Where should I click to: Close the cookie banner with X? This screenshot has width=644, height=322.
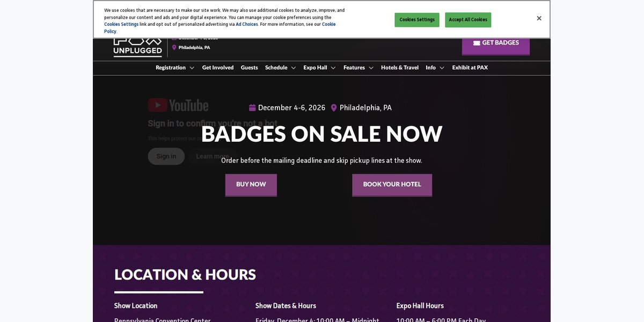coord(539,18)
